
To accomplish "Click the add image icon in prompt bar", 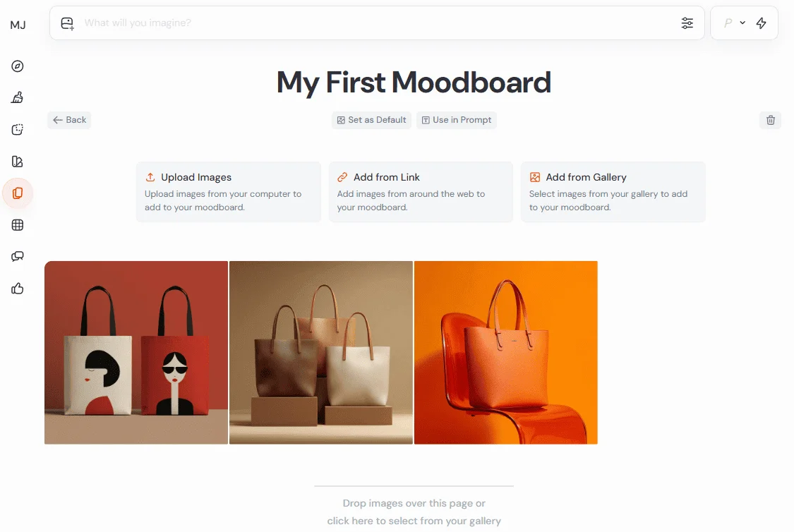I will pyautogui.click(x=67, y=23).
